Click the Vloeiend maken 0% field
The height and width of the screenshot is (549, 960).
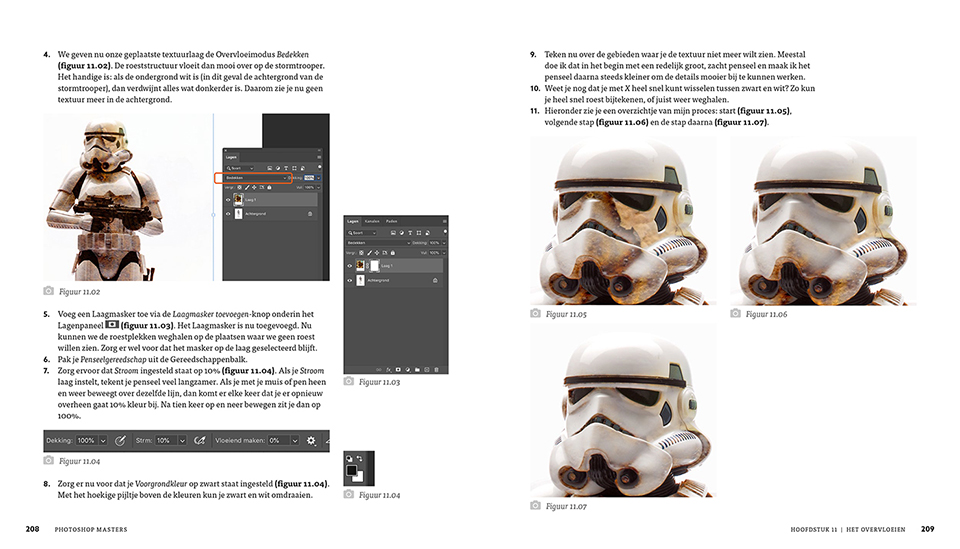click(279, 441)
